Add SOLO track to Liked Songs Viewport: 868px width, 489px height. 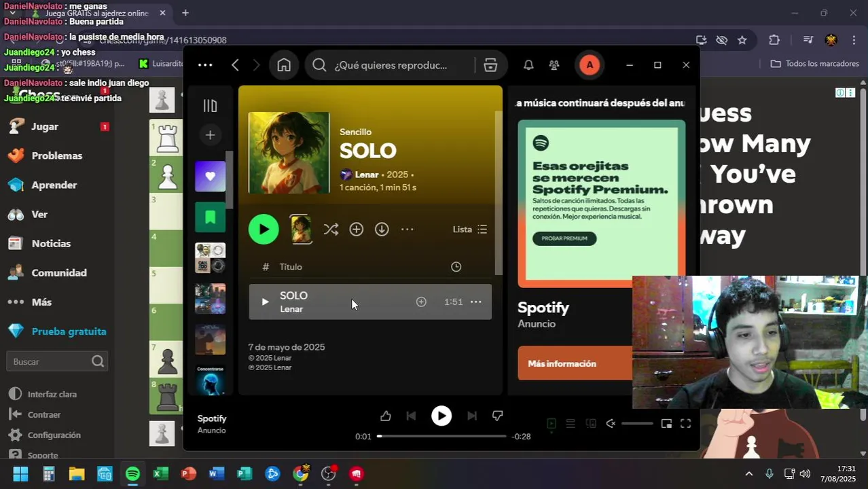421,302
